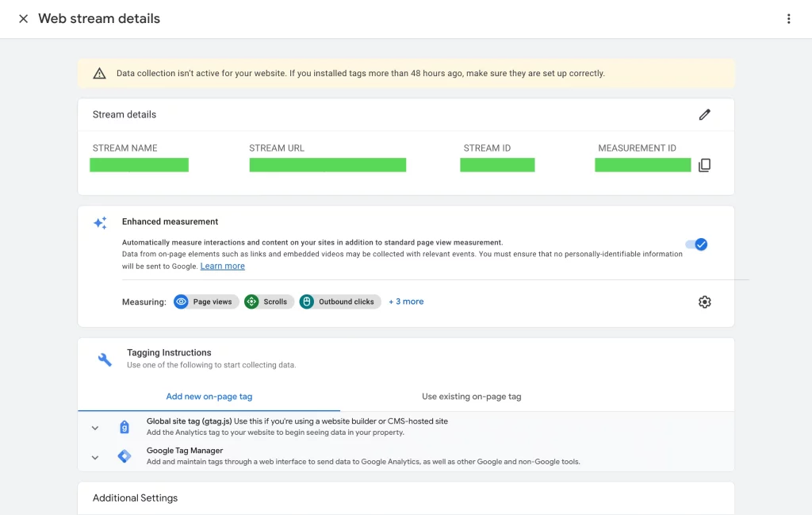Edit stream details with the pencil icon
812x515 pixels.
pos(704,114)
